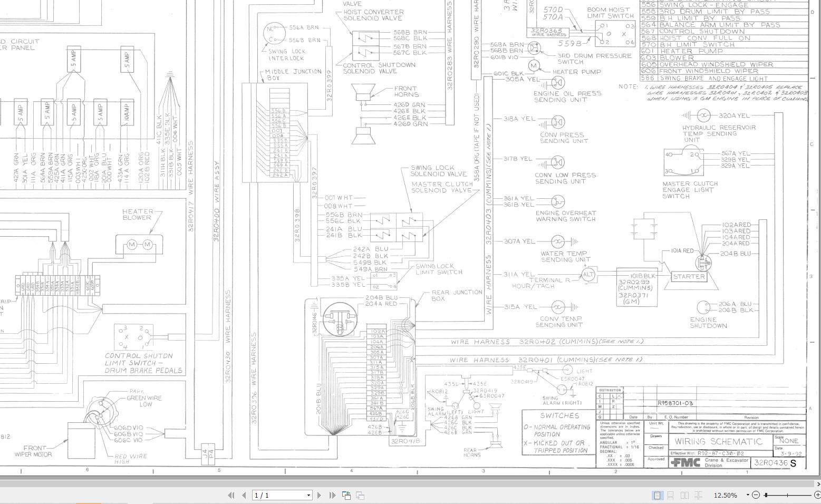Go to the next page

(x=319, y=495)
